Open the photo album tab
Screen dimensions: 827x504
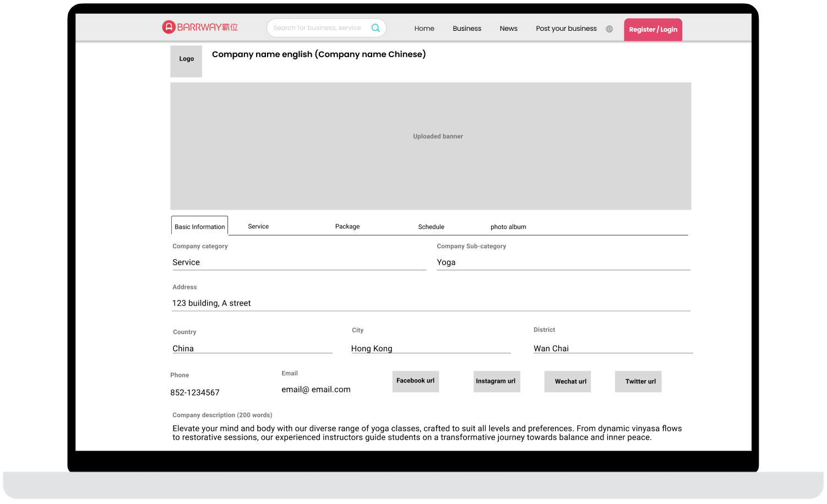[508, 227]
